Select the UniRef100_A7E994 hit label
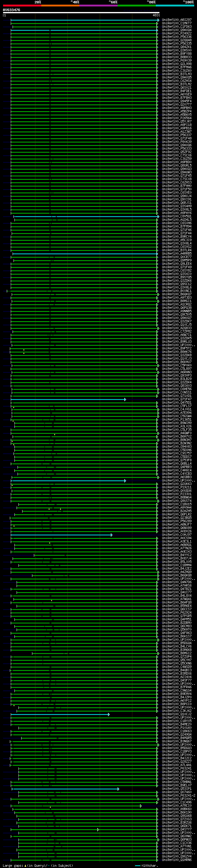The image size is (197, 868). pyautogui.click(x=177, y=413)
